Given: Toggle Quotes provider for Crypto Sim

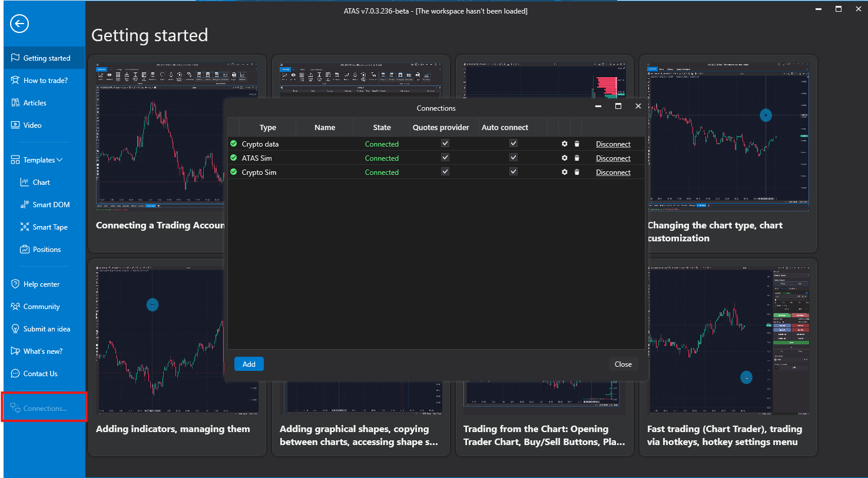Looking at the screenshot, I should pyautogui.click(x=445, y=172).
